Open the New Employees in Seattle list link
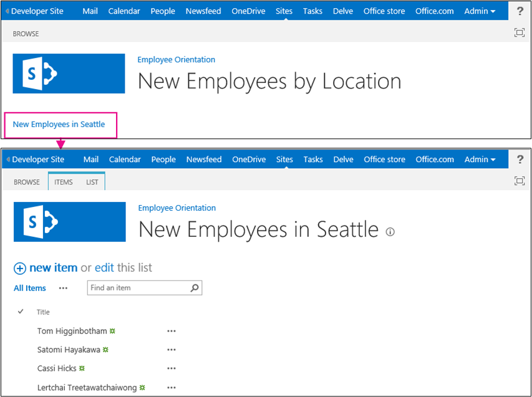532x397 pixels. [60, 124]
